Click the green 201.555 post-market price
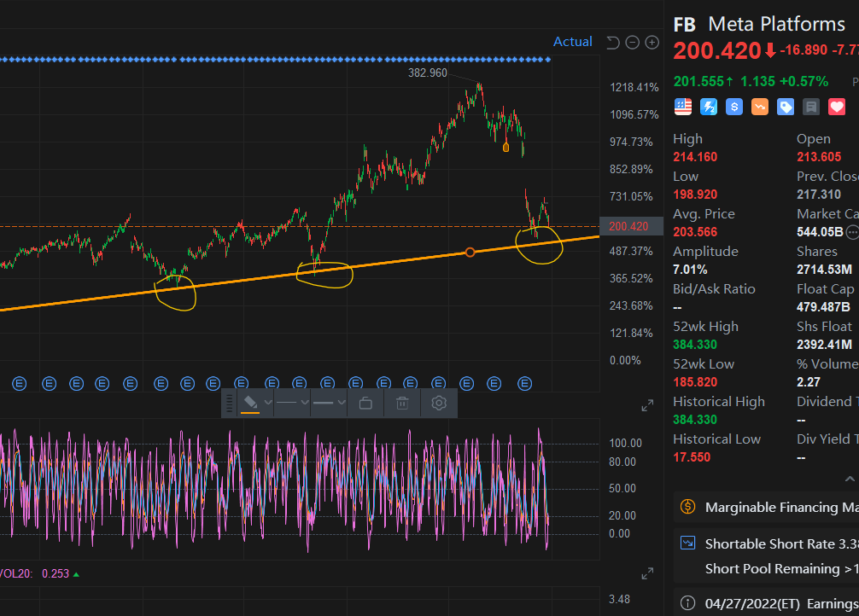Image resolution: width=859 pixels, height=616 pixels. coord(699,82)
